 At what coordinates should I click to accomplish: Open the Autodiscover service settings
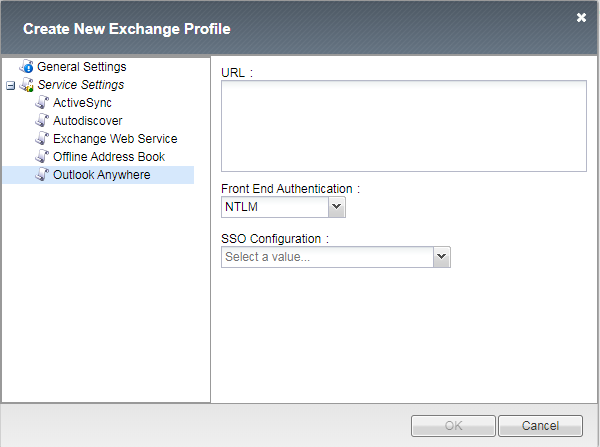(87, 121)
